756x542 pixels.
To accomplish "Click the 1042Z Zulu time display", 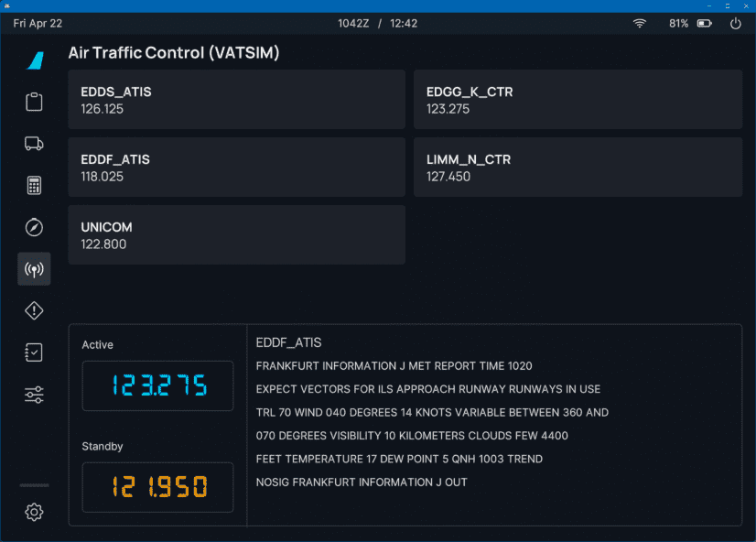I will tap(353, 23).
